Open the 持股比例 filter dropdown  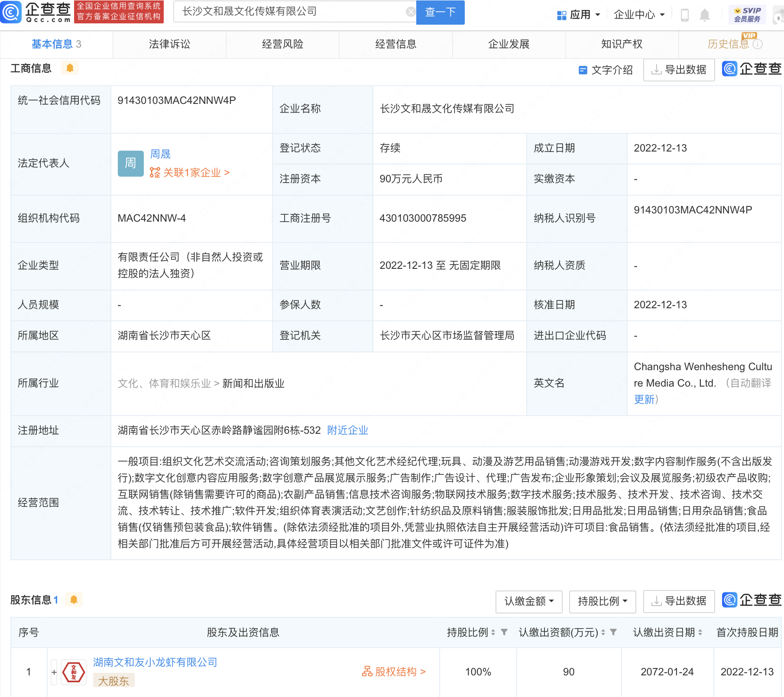point(602,601)
